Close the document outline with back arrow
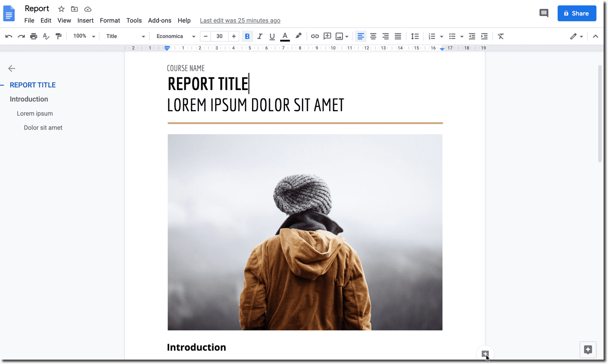 pyautogui.click(x=11, y=68)
